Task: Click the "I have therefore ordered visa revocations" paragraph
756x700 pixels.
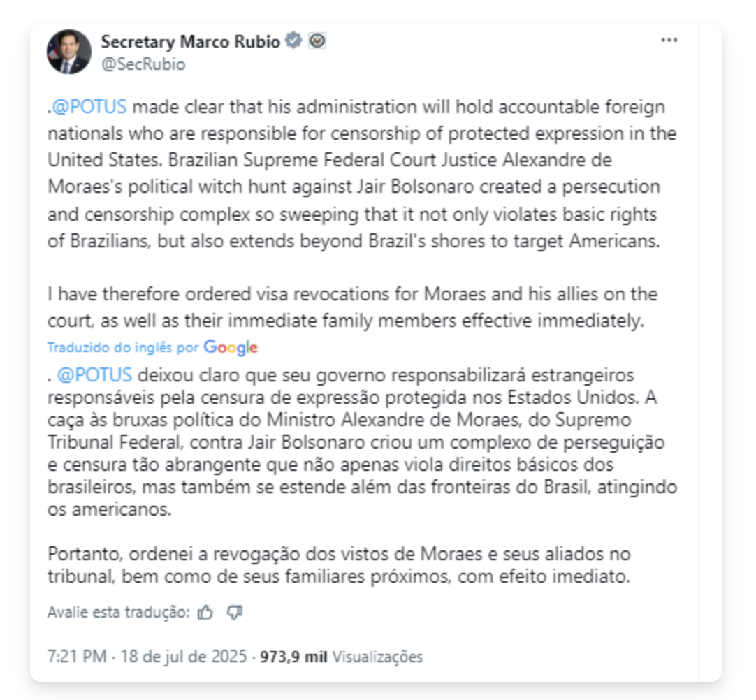Action: 353,308
